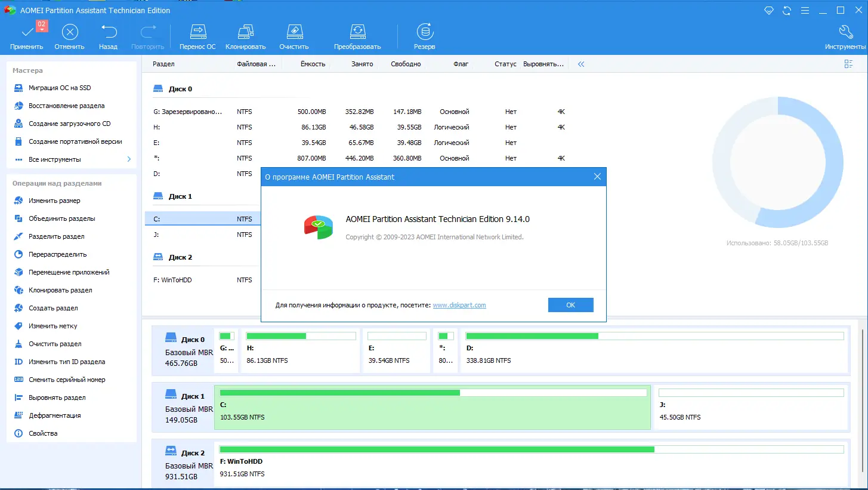Click the title bar refresh icon
Screen dimensions: 868x490
point(787,10)
